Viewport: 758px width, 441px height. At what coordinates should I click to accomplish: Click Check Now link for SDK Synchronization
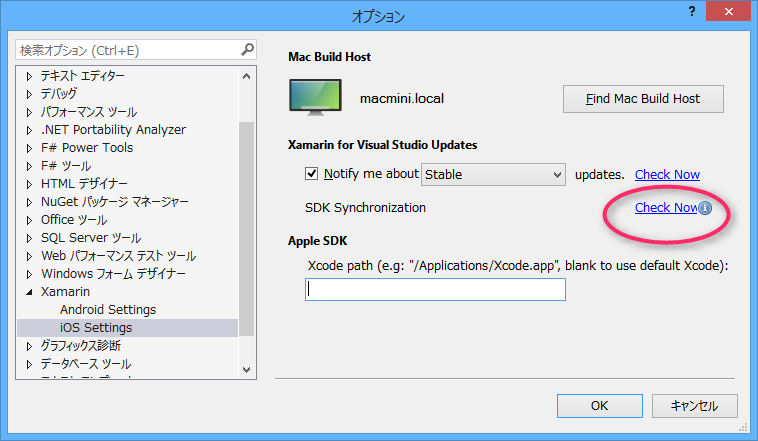[665, 208]
